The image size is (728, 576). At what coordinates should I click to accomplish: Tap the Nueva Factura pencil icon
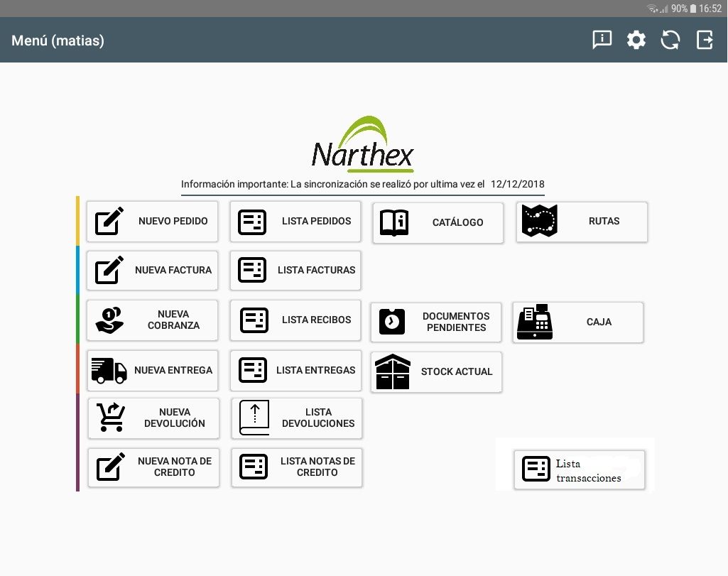pyautogui.click(x=109, y=270)
